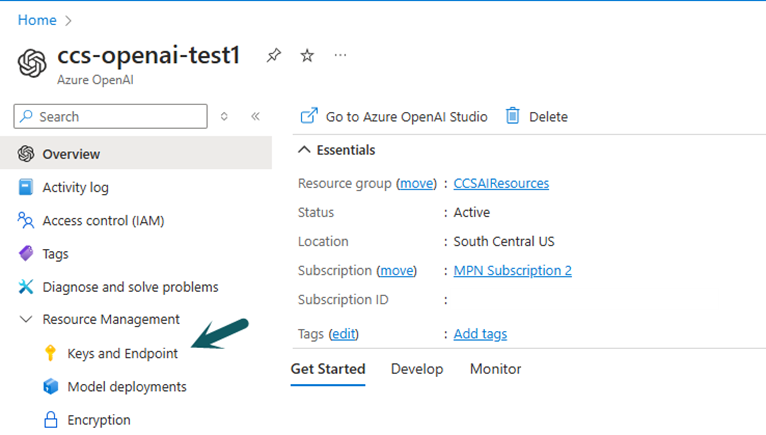
Task: Click Add tags link
Action: tap(480, 334)
